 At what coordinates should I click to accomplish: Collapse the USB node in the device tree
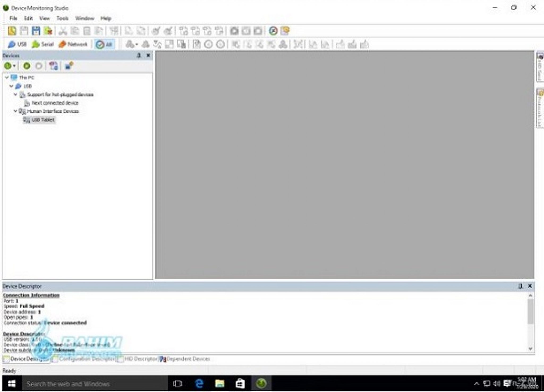pyautogui.click(x=11, y=86)
